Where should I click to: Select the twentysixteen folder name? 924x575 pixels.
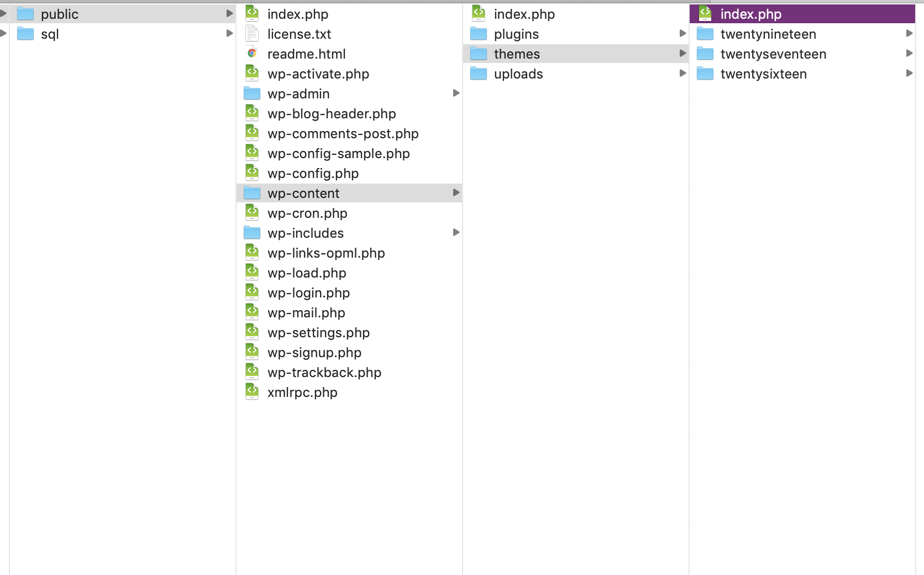[x=764, y=74]
